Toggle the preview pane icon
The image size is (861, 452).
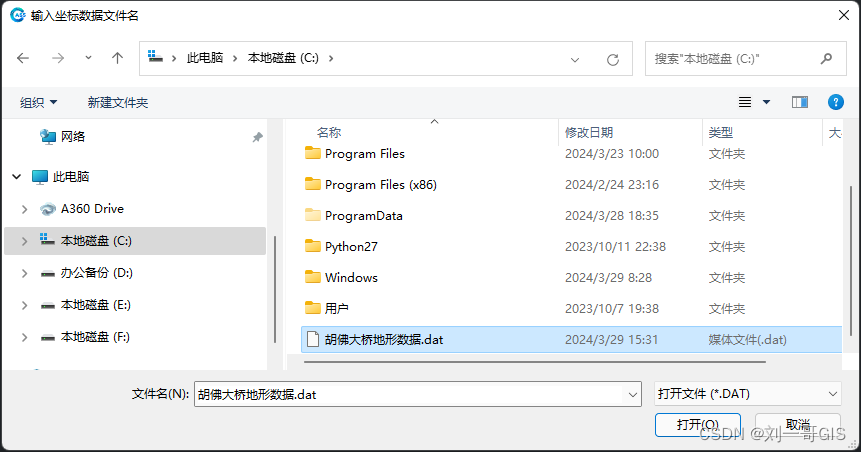(800, 102)
